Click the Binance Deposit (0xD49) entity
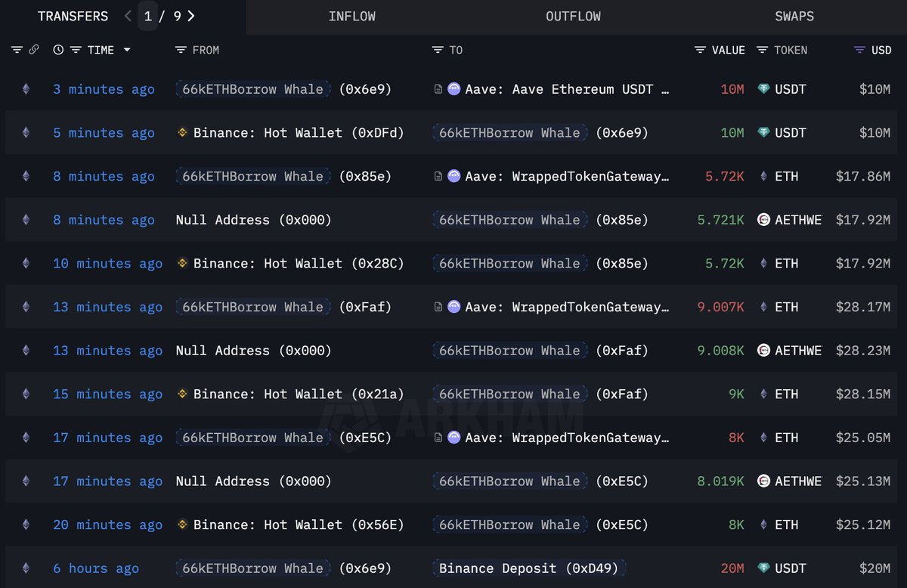The width and height of the screenshot is (907, 588). 529,568
